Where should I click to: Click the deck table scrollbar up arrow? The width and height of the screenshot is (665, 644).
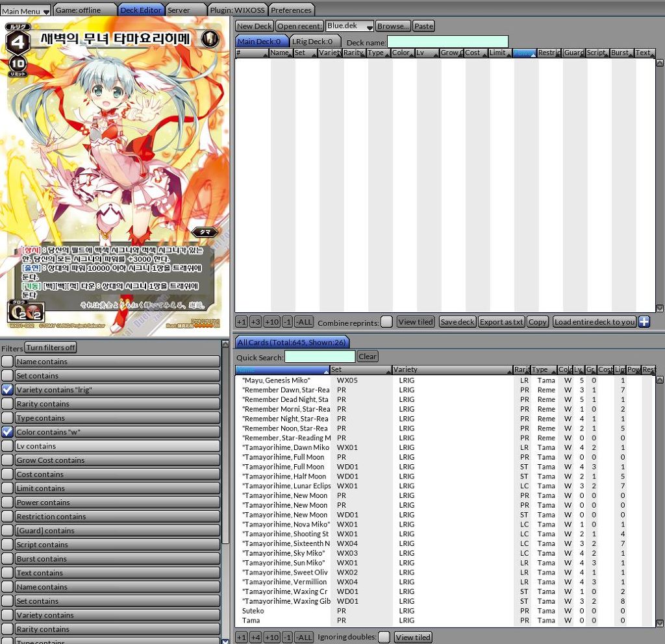point(660,63)
